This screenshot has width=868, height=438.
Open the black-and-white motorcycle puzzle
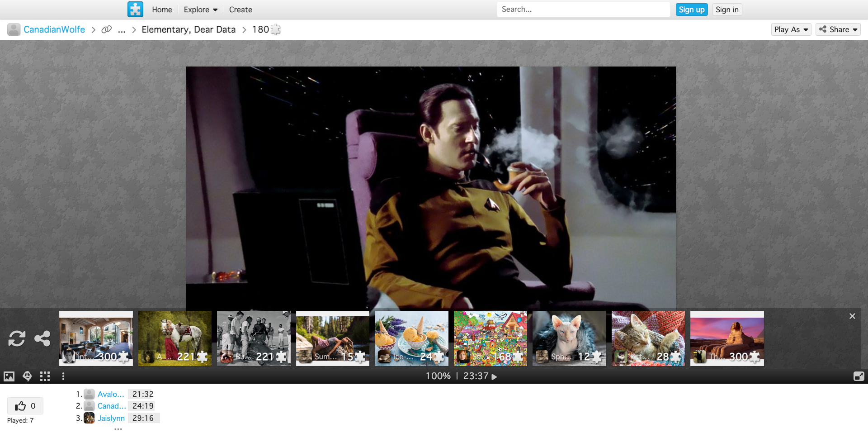coord(254,338)
